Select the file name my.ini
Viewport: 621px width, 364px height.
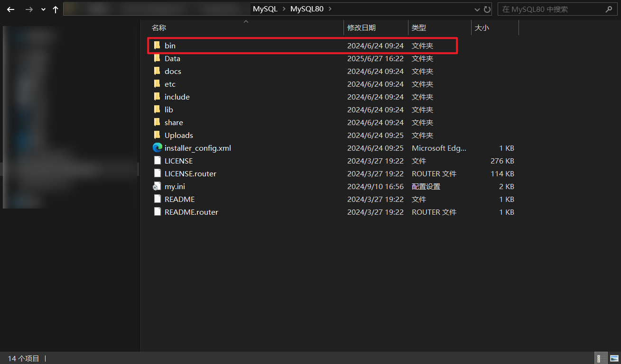pyautogui.click(x=175, y=186)
